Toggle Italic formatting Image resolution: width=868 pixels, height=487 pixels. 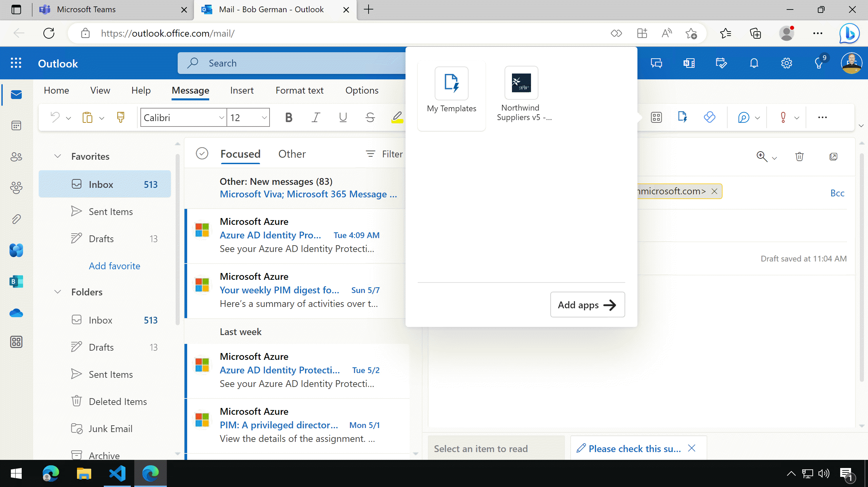click(x=316, y=117)
